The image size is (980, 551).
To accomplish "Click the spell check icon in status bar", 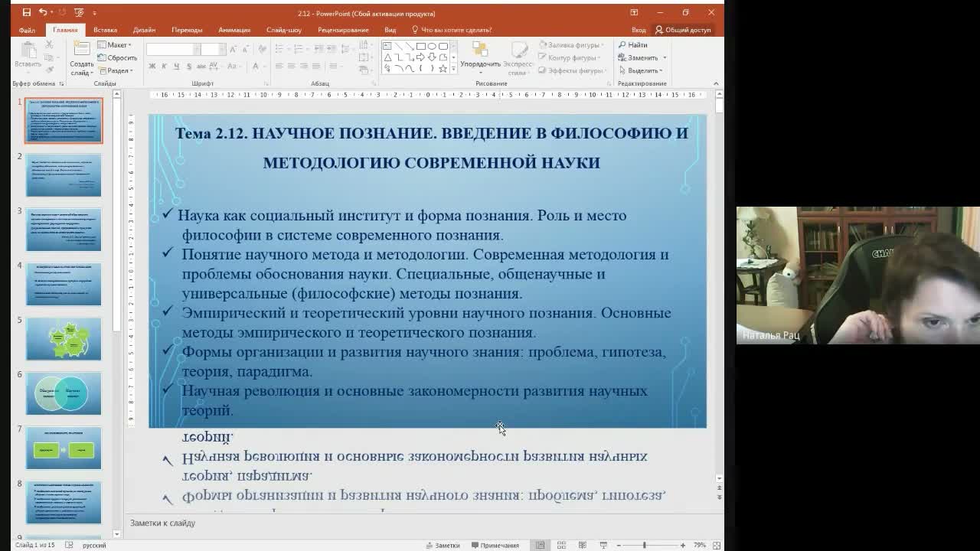I will [x=69, y=545].
